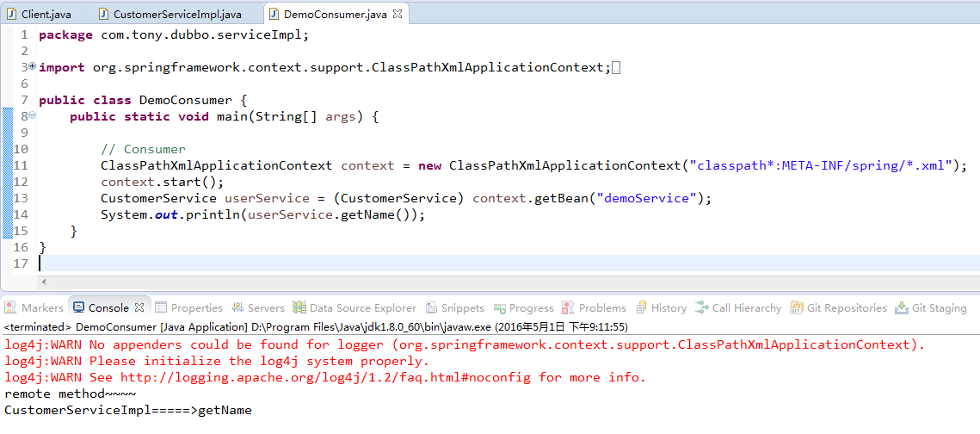Click the Console monitor icon
980x434 pixels.
(x=79, y=307)
